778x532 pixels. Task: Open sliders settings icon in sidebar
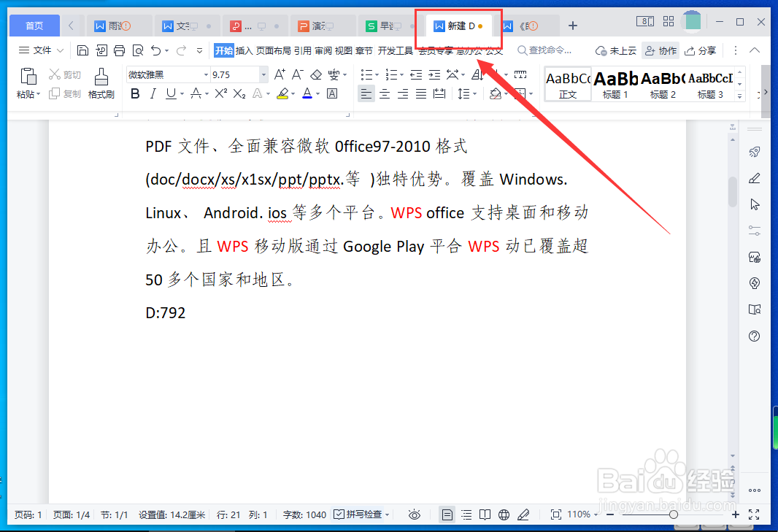tap(755, 231)
